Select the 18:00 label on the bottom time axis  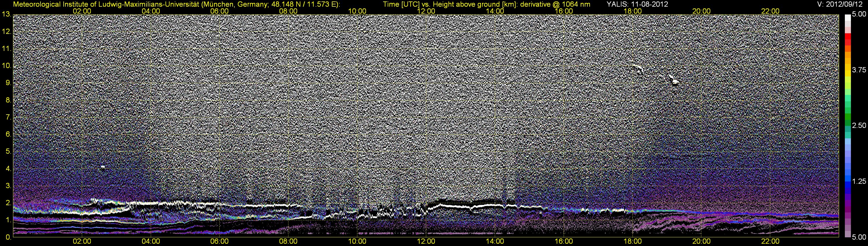click(x=632, y=242)
